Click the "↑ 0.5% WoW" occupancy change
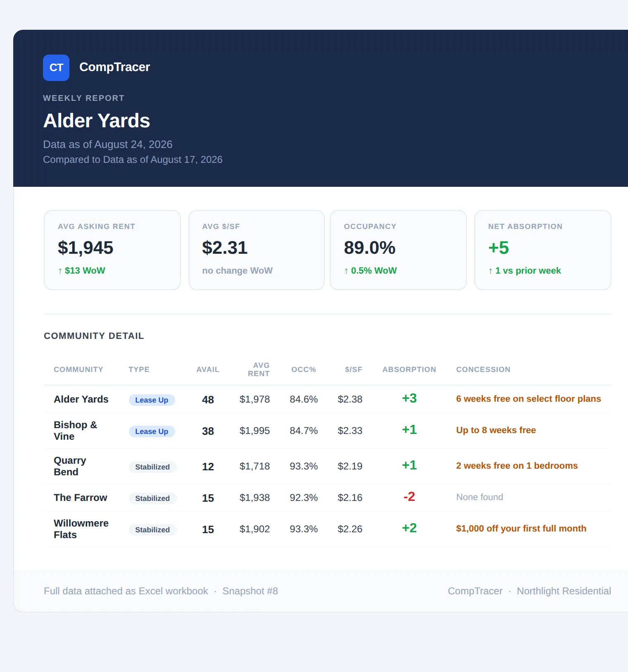 pos(370,271)
